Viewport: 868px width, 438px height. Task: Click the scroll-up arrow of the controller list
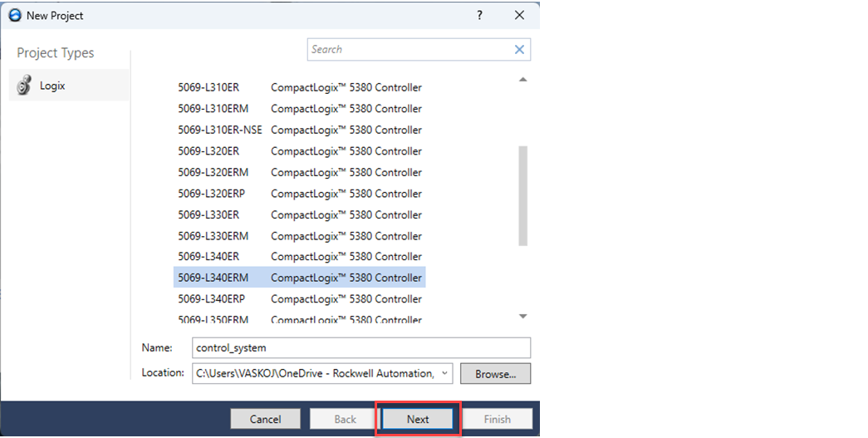[x=522, y=80]
